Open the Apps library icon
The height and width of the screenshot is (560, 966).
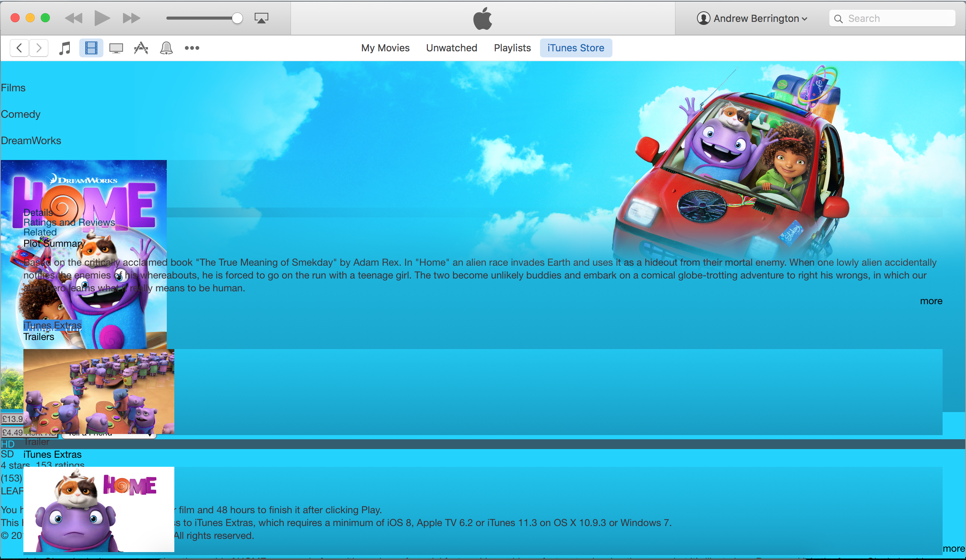pyautogui.click(x=141, y=48)
